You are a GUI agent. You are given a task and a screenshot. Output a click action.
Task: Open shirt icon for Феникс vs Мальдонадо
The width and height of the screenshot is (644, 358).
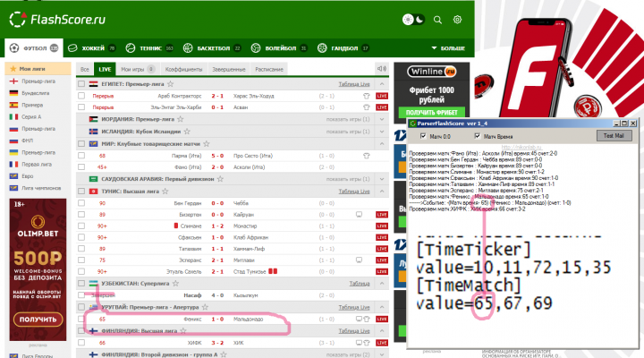click(x=367, y=319)
